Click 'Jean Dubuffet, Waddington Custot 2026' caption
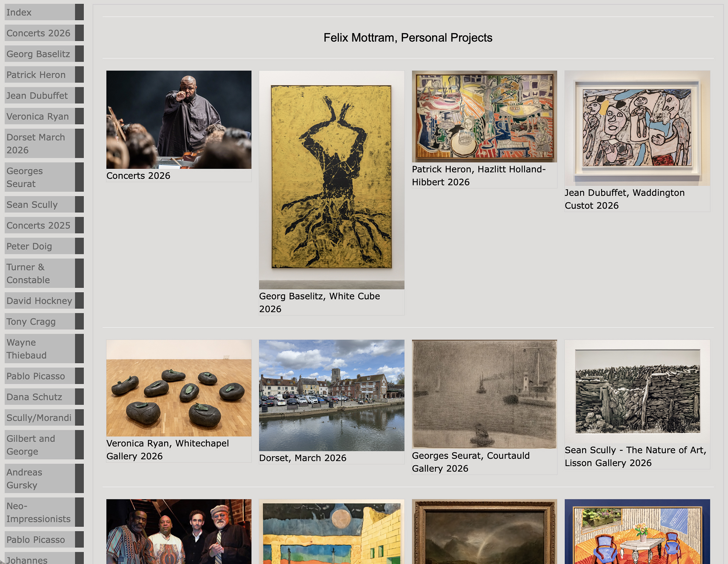Image resolution: width=728 pixels, height=564 pixels. (625, 199)
